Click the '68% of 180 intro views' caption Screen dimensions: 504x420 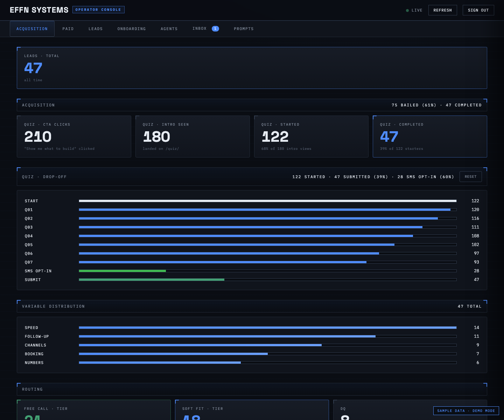(286, 149)
